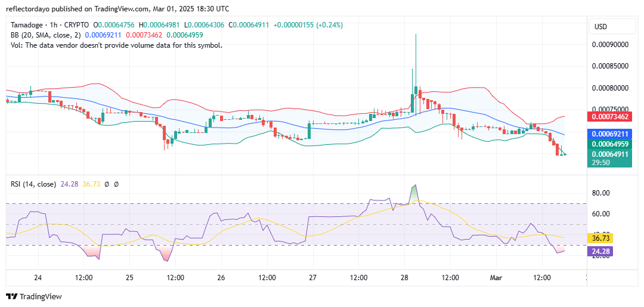
Task: Click the 80.00 RSI axis label
Action: click(600, 193)
